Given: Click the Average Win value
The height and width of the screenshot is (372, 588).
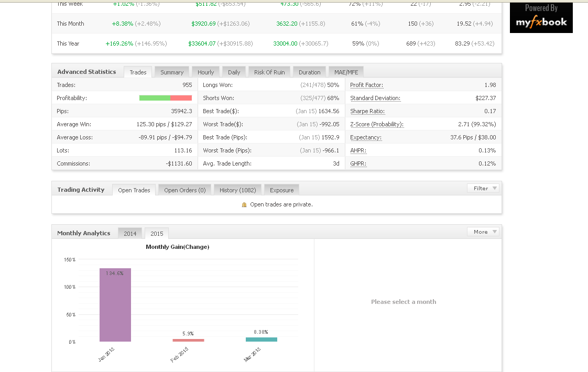Looking at the screenshot, I should (164, 125).
